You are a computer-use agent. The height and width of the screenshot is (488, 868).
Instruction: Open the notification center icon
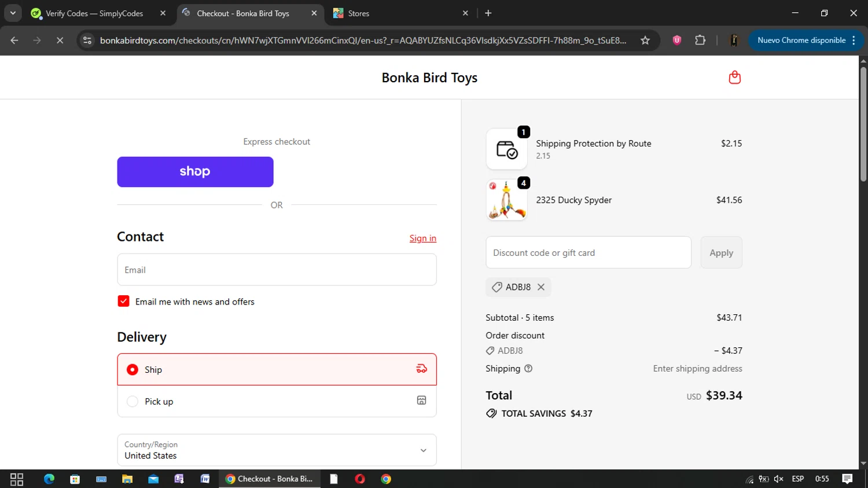point(847,479)
